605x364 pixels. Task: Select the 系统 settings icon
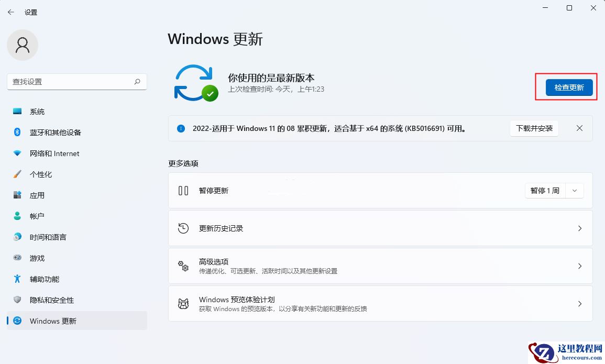pyautogui.click(x=16, y=112)
